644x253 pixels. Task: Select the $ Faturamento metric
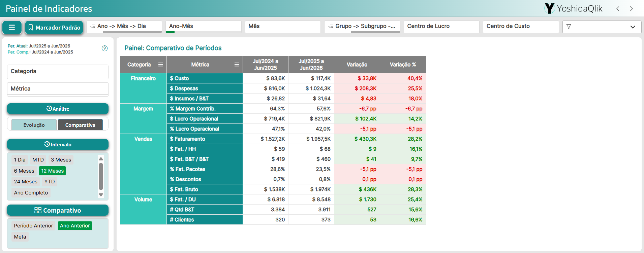click(205, 139)
